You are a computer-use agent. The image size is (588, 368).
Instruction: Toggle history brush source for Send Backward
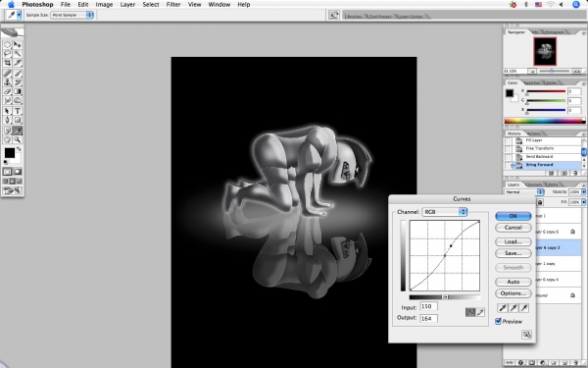pos(508,157)
